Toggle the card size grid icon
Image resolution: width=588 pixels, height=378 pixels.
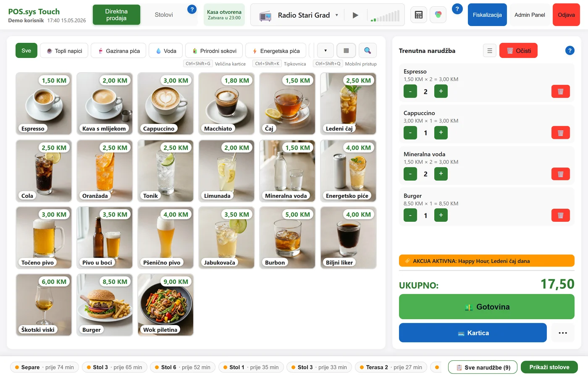pyautogui.click(x=346, y=50)
